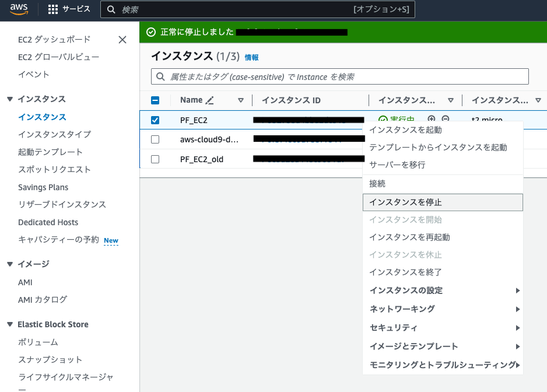Open the 情報 link beside the instances heading
This screenshot has height=392, width=547.
coord(251,58)
